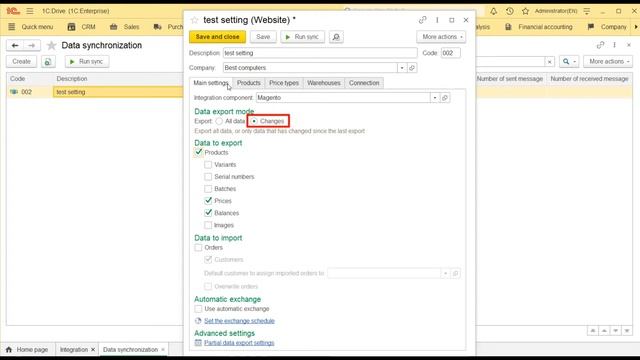Enable the Variants checkbox
The width and height of the screenshot is (640, 360).
(208, 165)
